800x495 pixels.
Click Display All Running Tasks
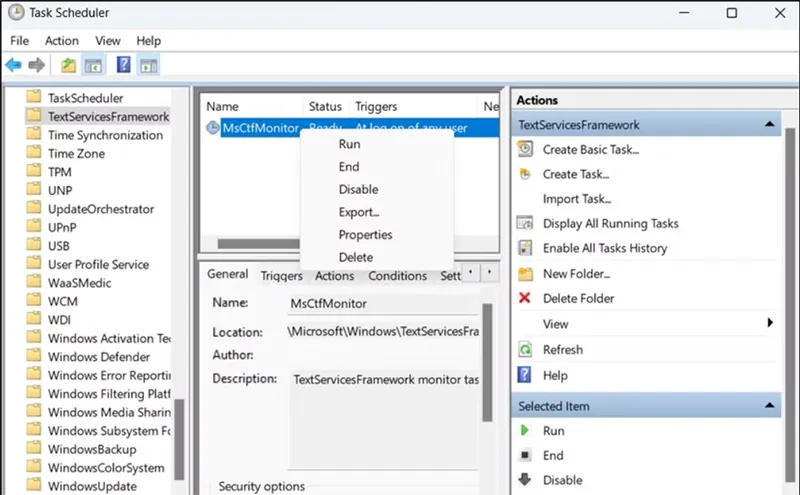610,223
